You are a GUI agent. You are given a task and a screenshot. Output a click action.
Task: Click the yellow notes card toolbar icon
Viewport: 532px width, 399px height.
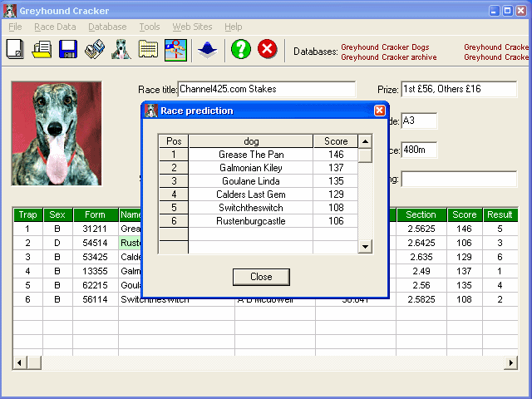(x=148, y=49)
